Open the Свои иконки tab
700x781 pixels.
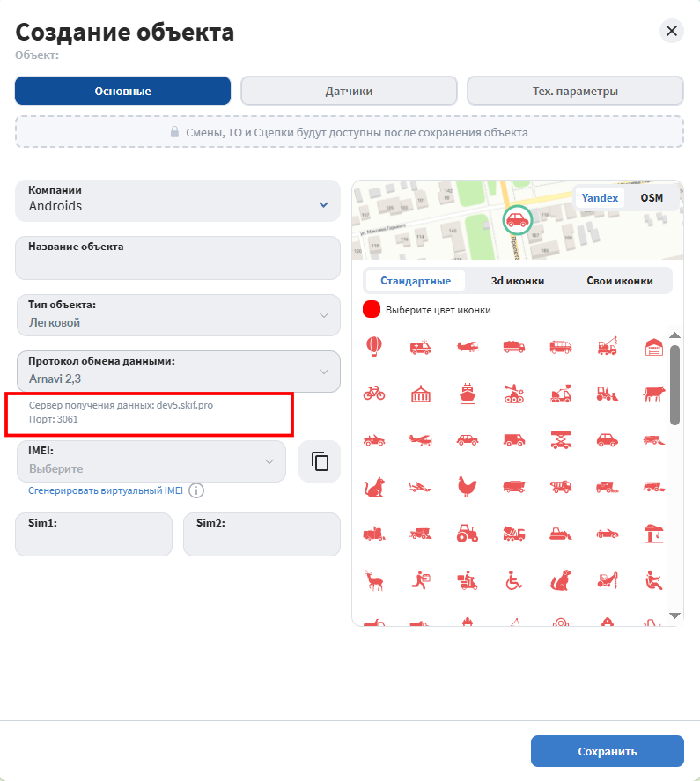619,281
